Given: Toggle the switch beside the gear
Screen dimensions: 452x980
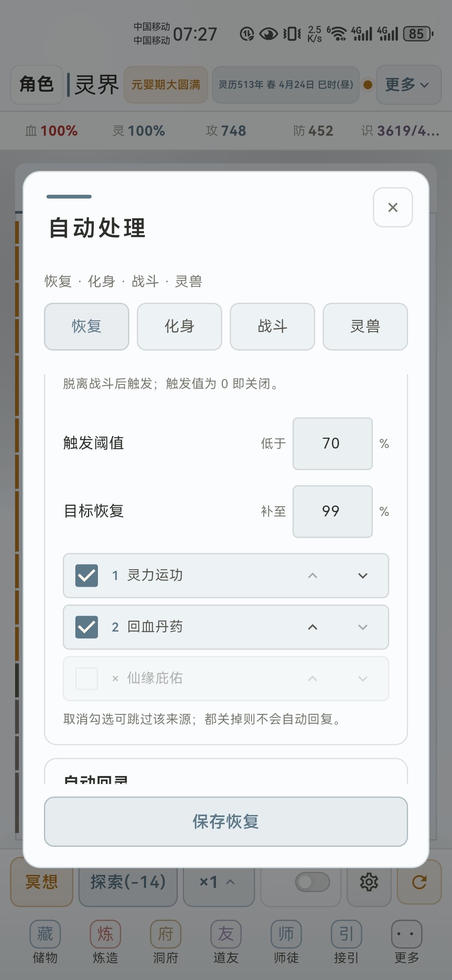Looking at the screenshot, I should pyautogui.click(x=313, y=882).
